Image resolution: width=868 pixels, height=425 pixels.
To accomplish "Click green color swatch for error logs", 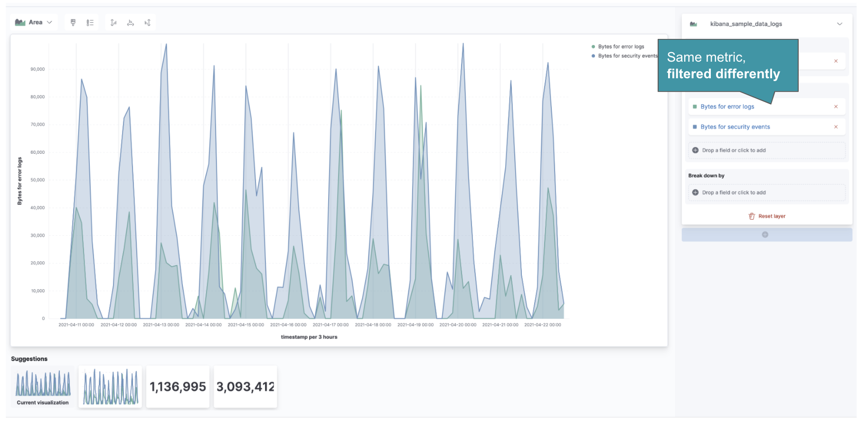I will (695, 107).
